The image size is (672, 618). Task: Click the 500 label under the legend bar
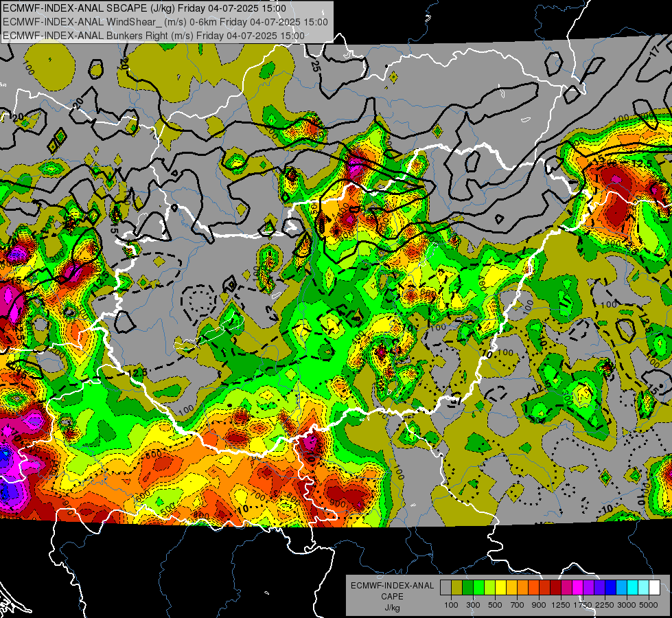(495, 605)
